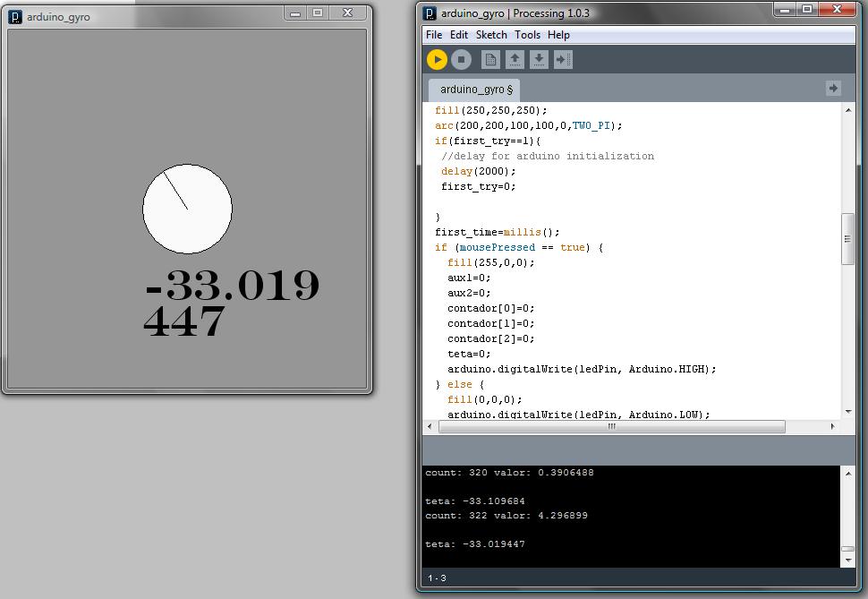Open the File menu
The width and height of the screenshot is (868, 599).
pyautogui.click(x=434, y=35)
